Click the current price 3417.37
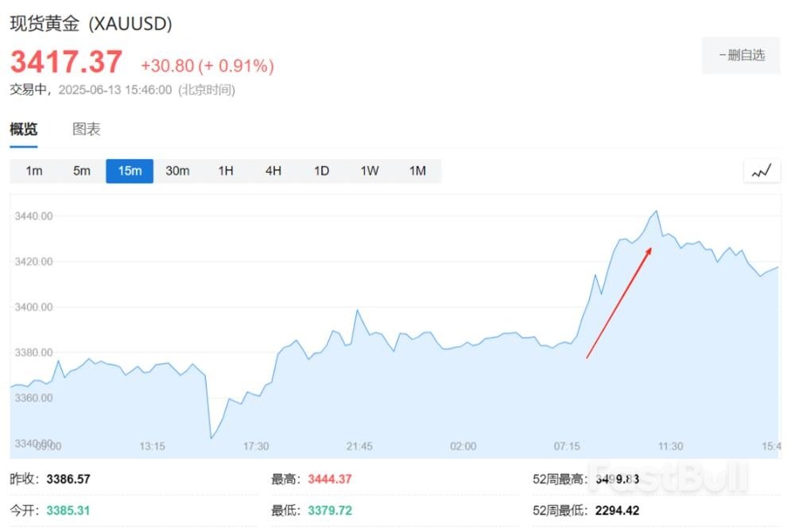The height and width of the screenshot is (532, 795). [x=66, y=62]
